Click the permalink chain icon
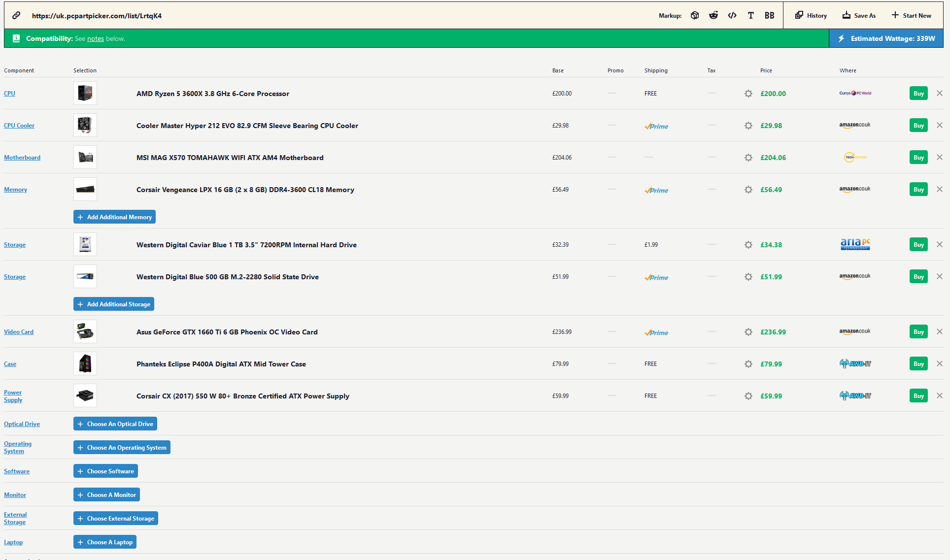Image resolution: width=950 pixels, height=560 pixels. coord(16,15)
